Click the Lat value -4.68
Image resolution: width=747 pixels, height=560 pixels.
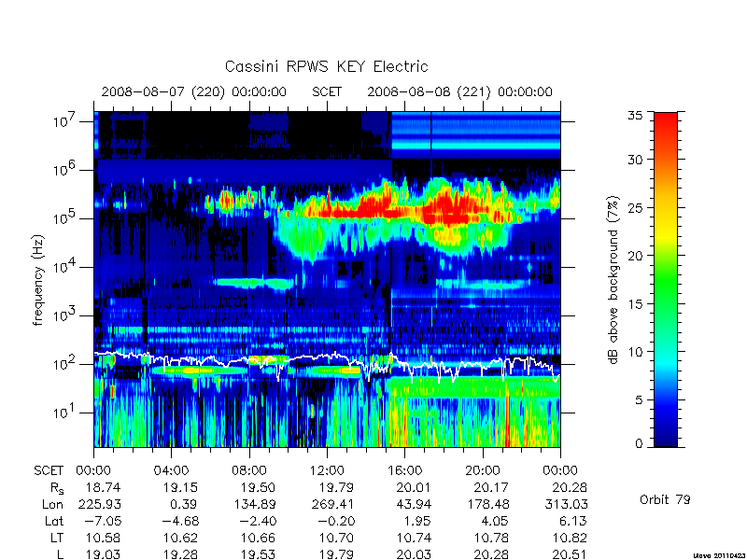[x=180, y=521]
